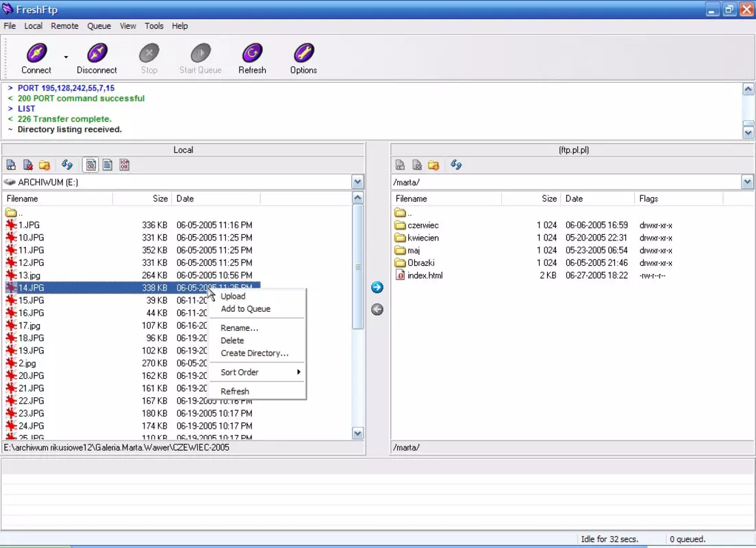
Task: Choose Delete in the context menu
Action: tap(257, 340)
